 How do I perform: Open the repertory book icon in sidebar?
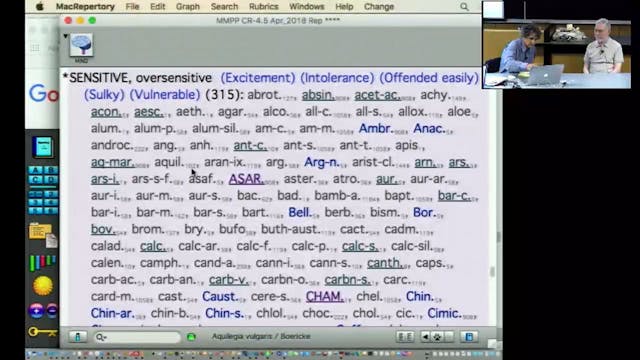click(43, 147)
